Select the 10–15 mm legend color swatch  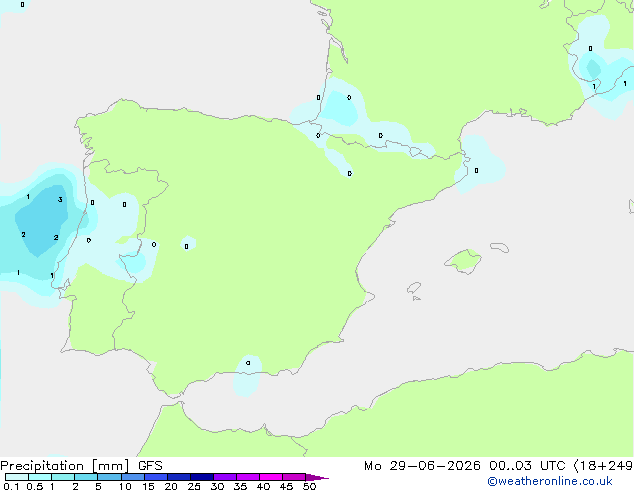(133, 477)
